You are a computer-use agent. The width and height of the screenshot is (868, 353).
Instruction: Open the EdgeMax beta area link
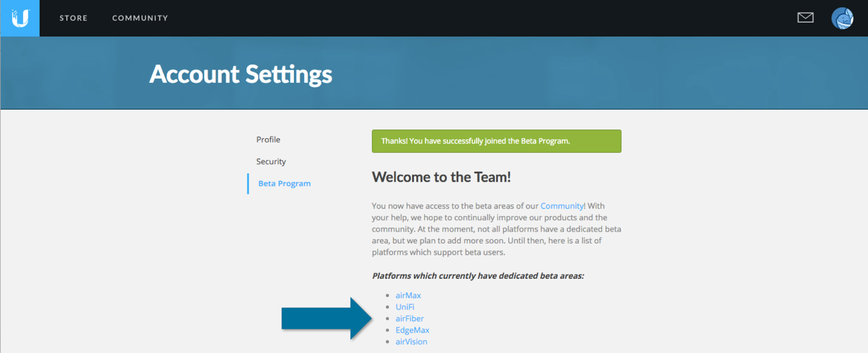[412, 330]
